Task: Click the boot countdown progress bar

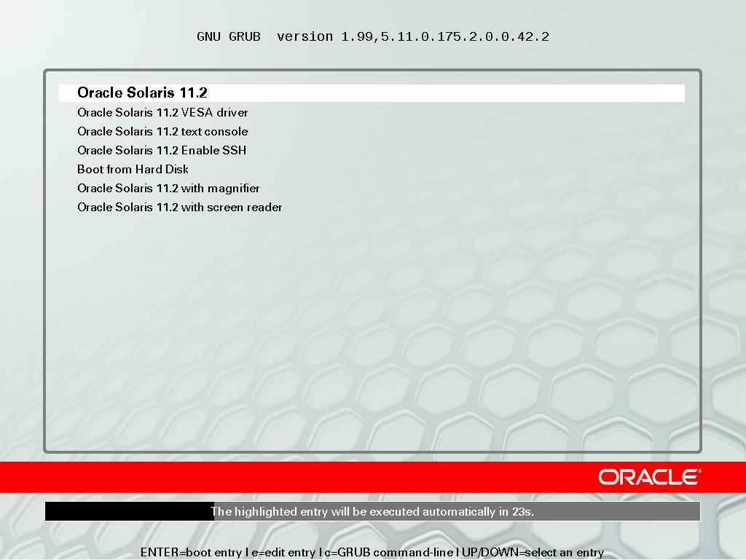Action: coord(372,511)
